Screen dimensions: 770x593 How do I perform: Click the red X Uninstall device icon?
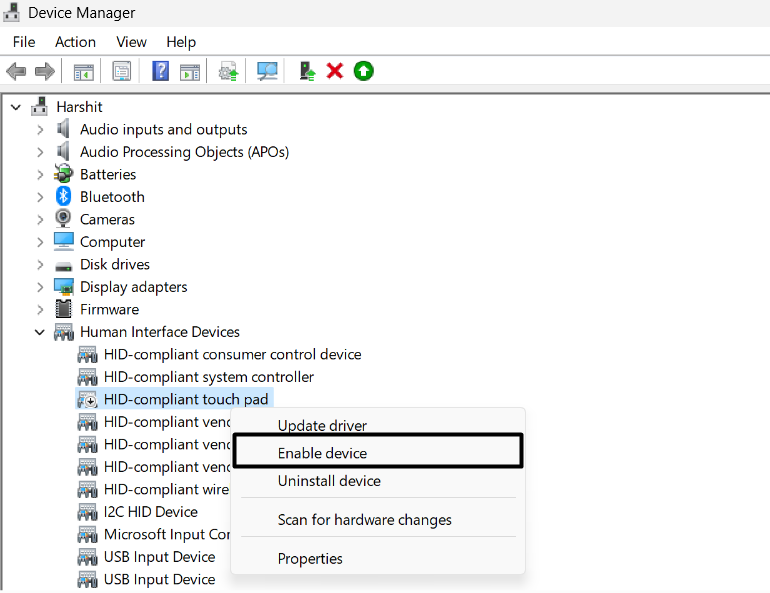coord(335,71)
